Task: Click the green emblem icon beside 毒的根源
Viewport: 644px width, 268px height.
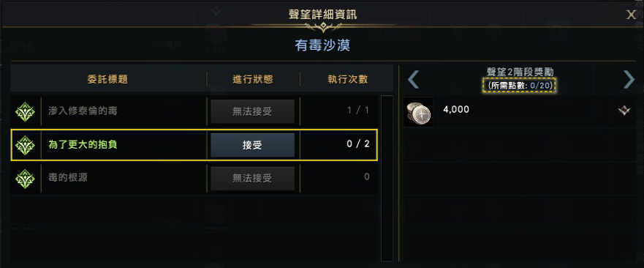Action: coord(25,179)
